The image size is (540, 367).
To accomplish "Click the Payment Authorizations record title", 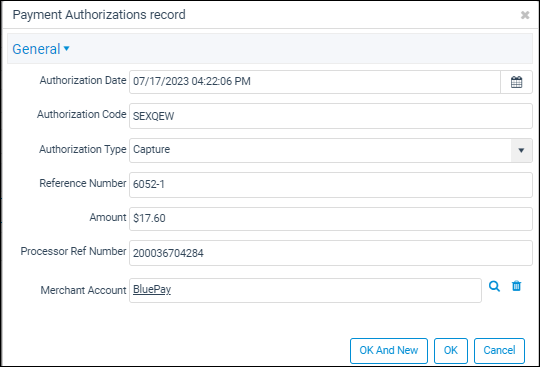I will pos(99,15).
